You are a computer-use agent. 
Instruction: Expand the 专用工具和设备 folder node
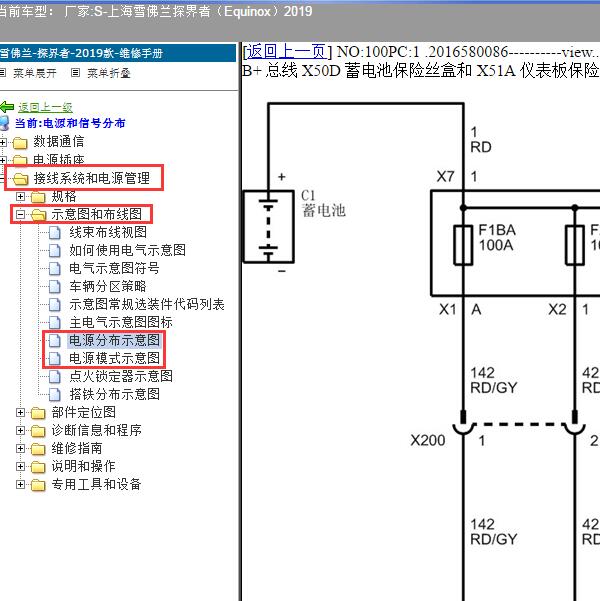[x=20, y=484]
